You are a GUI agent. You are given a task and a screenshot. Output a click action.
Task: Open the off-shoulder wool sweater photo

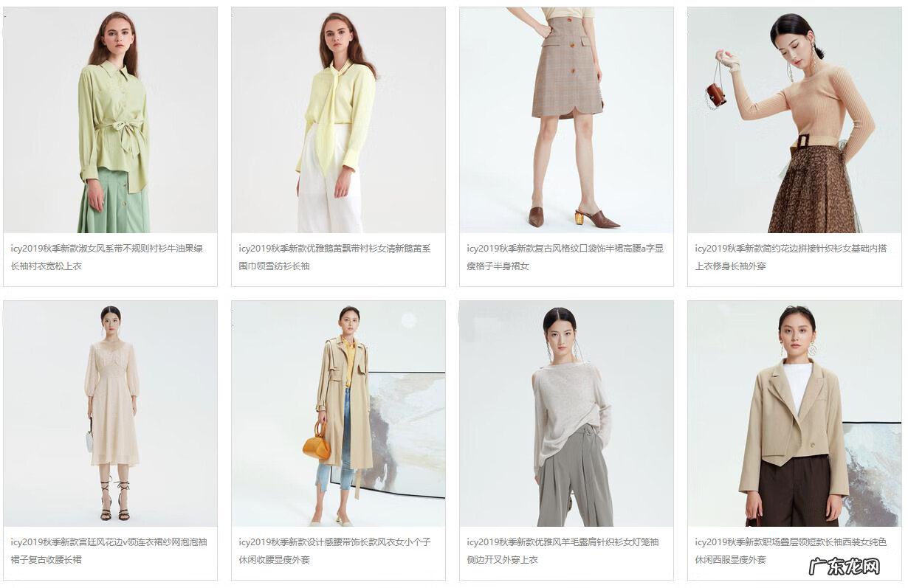coord(566,413)
